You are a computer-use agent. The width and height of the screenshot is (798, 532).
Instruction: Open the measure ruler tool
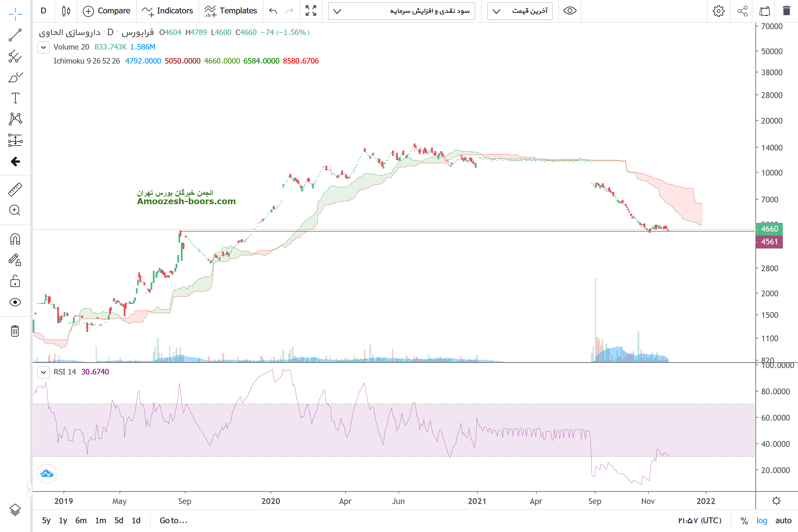[x=15, y=190]
